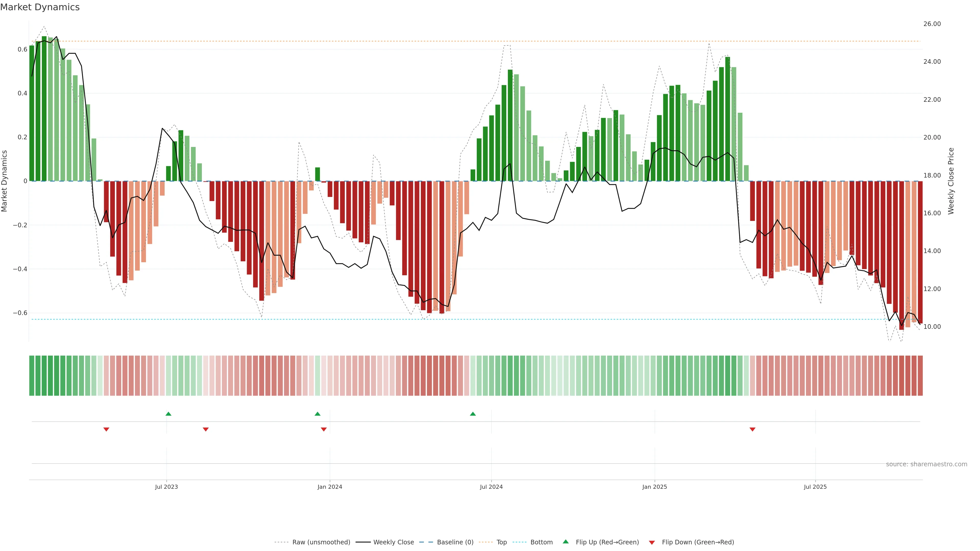Click the green Flip Up marker before Jan 2024
980x551 pixels.
[x=317, y=414]
